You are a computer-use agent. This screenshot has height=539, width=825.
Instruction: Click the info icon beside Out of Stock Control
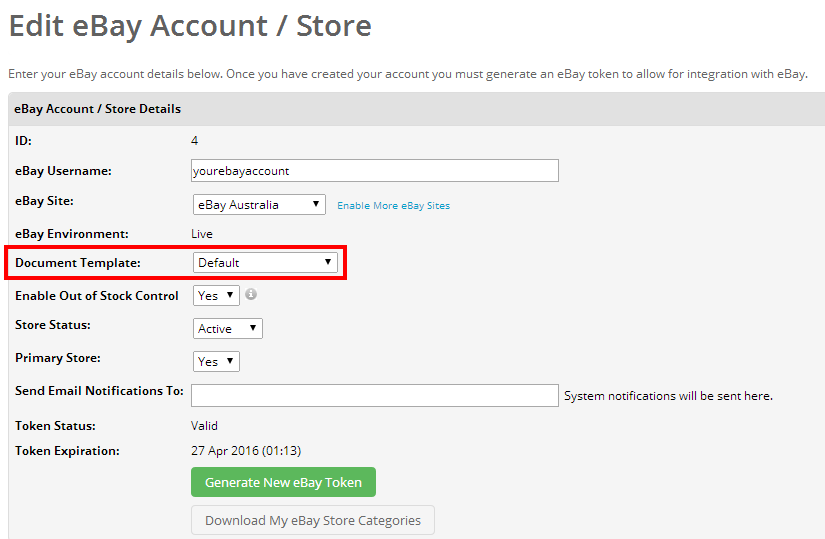pos(251,294)
